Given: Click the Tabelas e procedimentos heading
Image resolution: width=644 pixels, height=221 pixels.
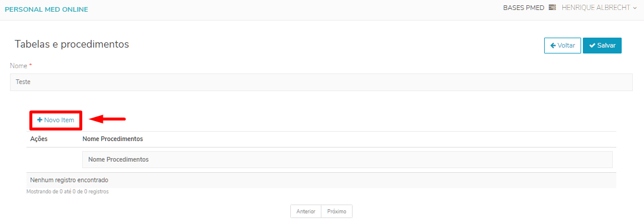Looking at the screenshot, I should point(72,44).
